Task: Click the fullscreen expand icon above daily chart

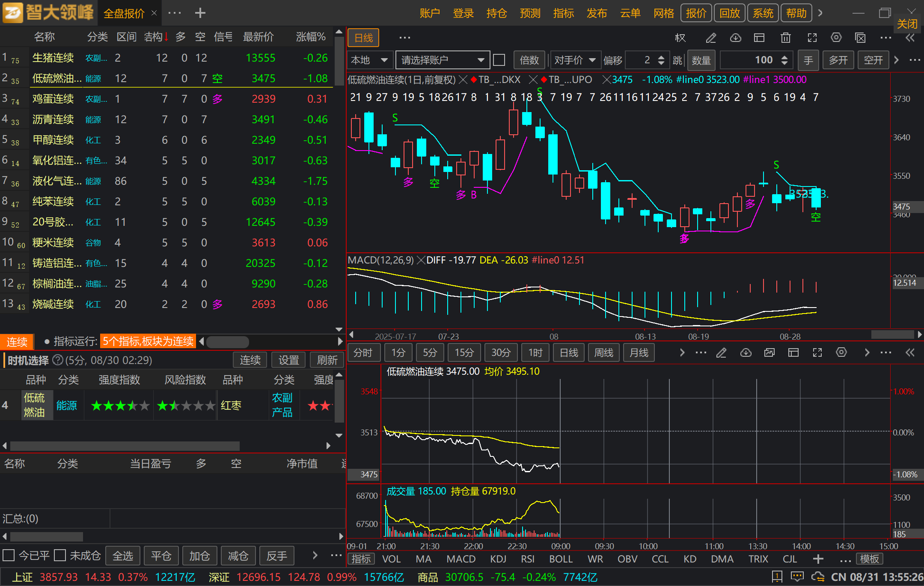Action: 812,38
